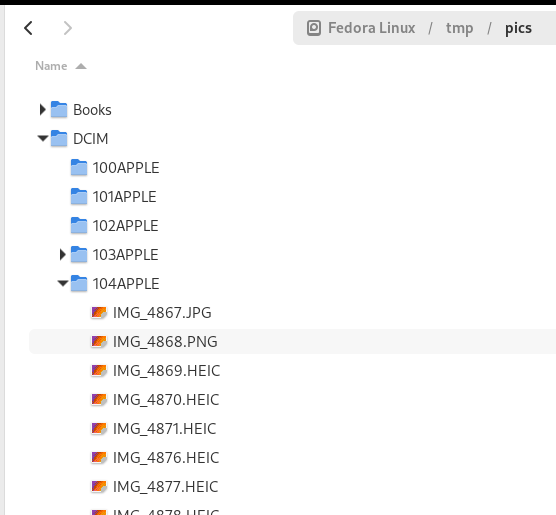Select the file name IMG_4869.HEIC

tap(166, 371)
